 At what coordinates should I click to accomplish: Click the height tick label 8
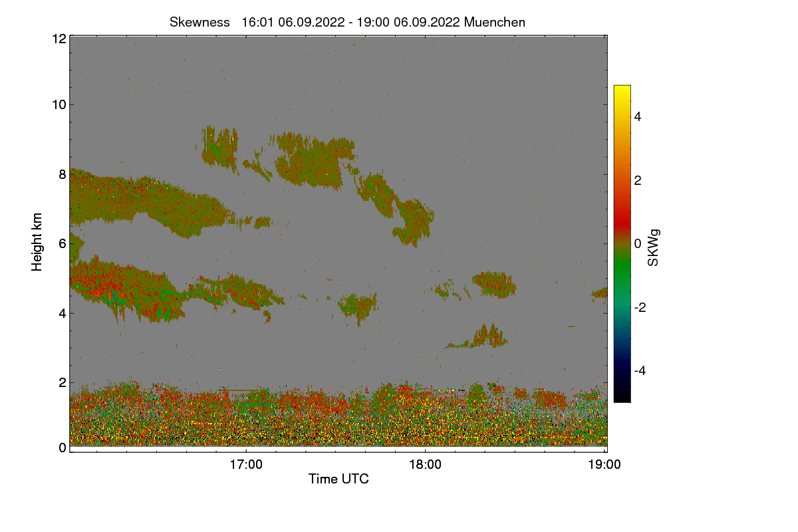coord(63,174)
